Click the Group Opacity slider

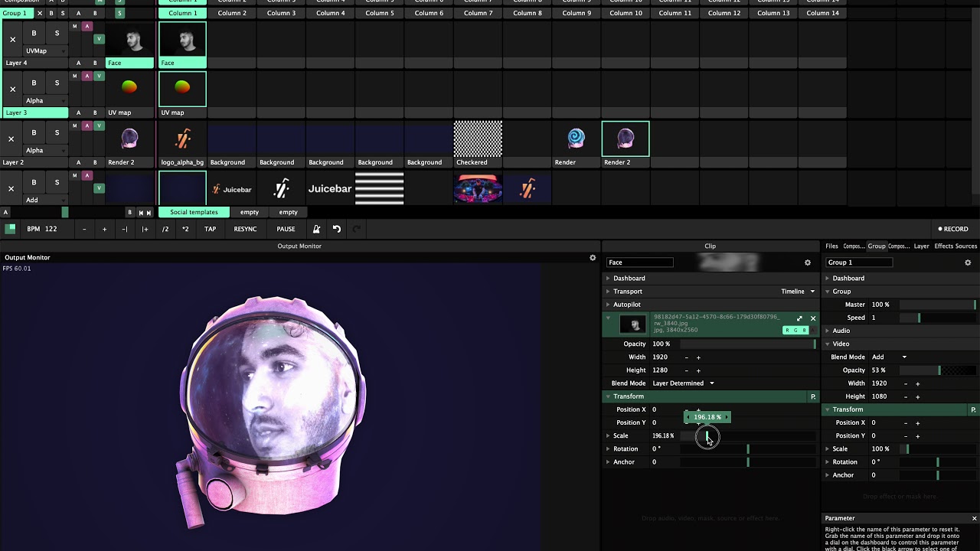[939, 370]
